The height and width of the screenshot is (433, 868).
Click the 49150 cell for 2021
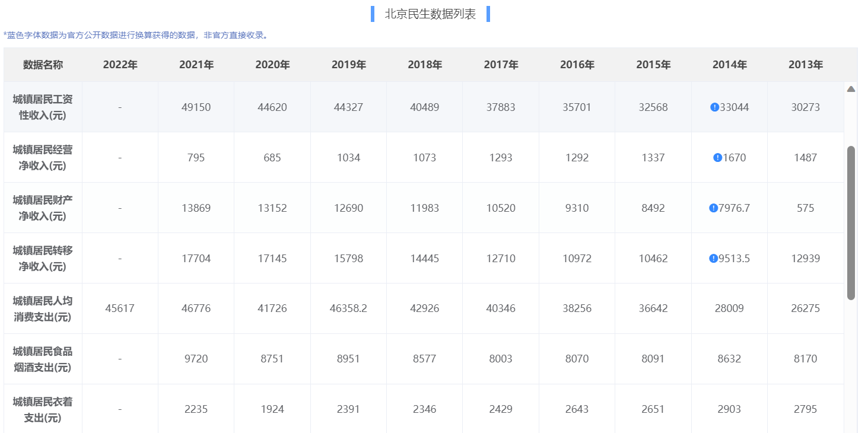pos(196,107)
